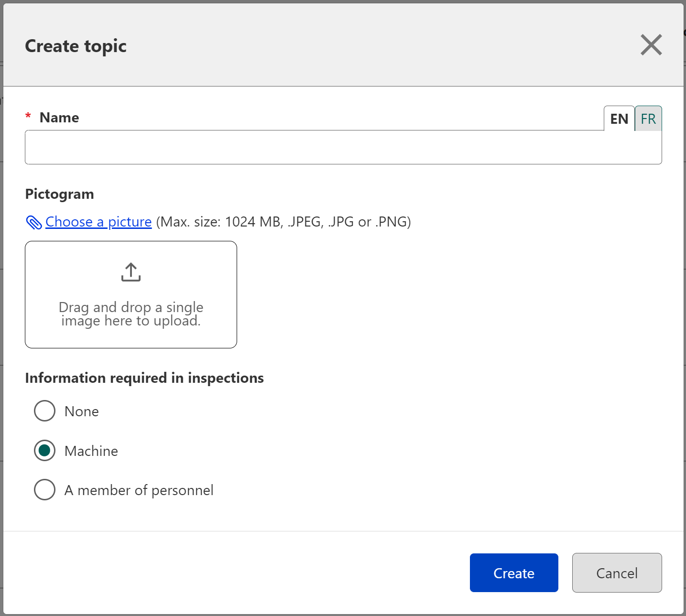Viewport: 686px width, 616px height.
Task: Click the Name field label
Action: coord(59,118)
